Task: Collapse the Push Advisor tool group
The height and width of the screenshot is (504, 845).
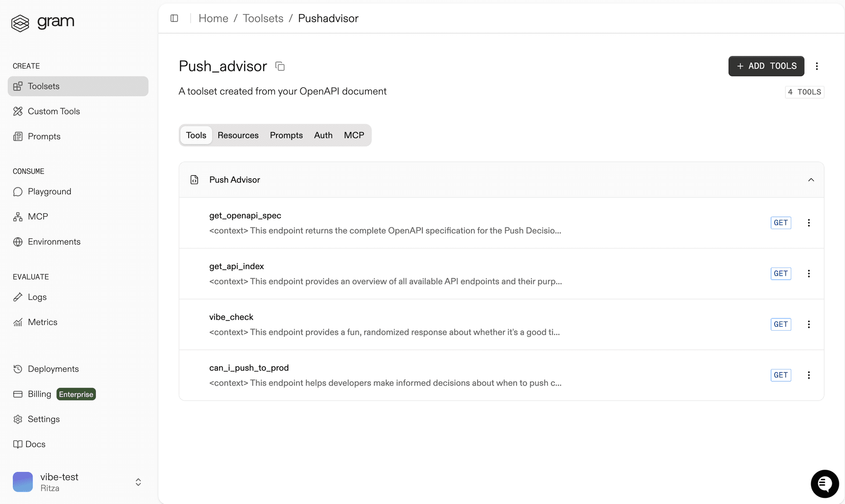Action: tap(811, 180)
